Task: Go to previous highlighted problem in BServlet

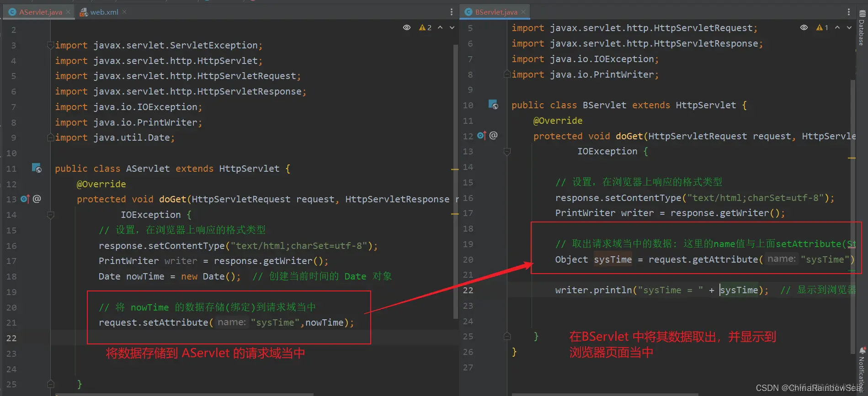Action: point(837,28)
